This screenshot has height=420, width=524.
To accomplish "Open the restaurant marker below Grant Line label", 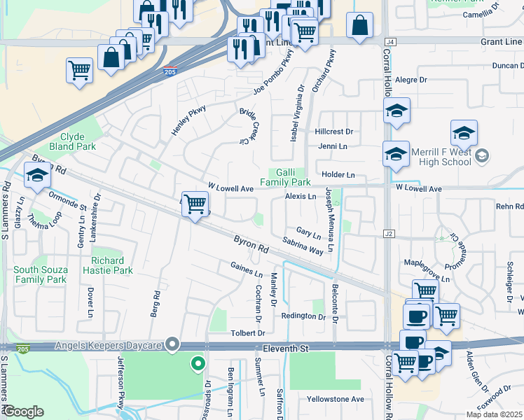I will coord(241,50).
